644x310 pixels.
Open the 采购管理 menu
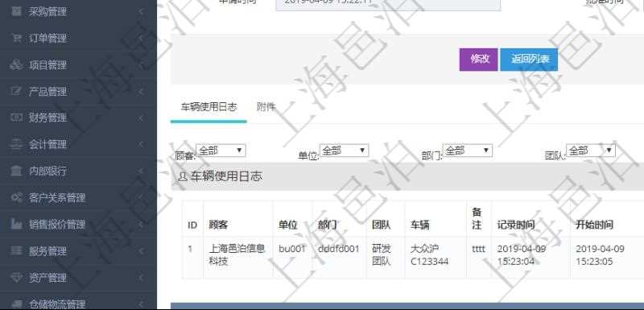click(78, 11)
